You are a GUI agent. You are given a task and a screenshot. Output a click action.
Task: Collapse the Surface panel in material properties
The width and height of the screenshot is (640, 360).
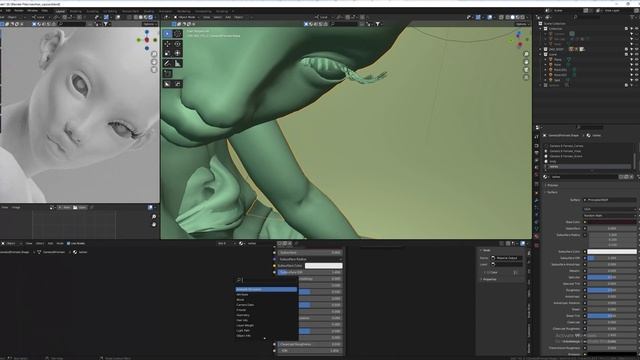[552, 192]
